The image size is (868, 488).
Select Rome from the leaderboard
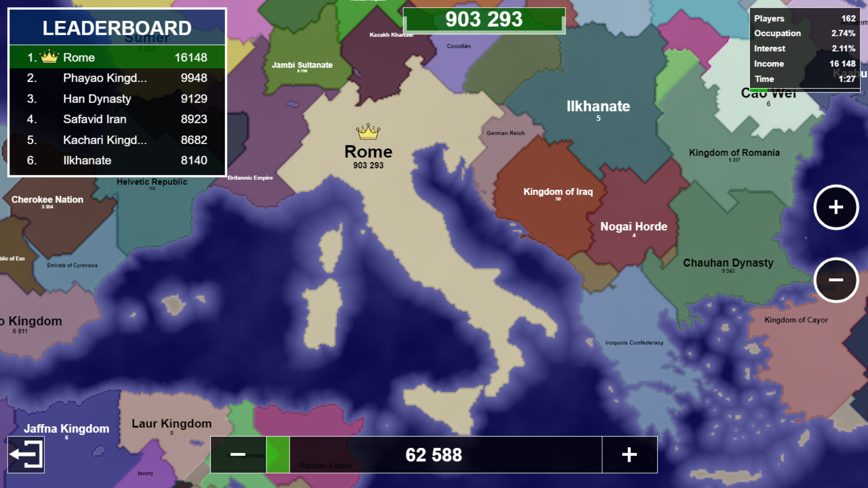117,56
